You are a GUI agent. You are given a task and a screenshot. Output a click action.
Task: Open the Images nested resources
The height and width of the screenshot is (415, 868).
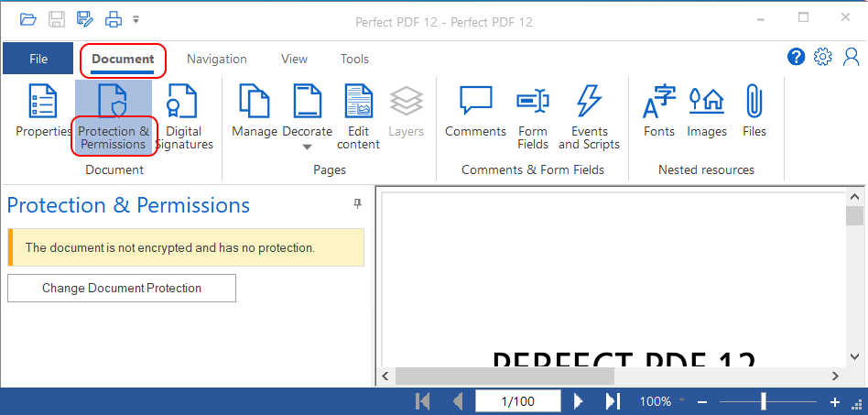point(707,110)
